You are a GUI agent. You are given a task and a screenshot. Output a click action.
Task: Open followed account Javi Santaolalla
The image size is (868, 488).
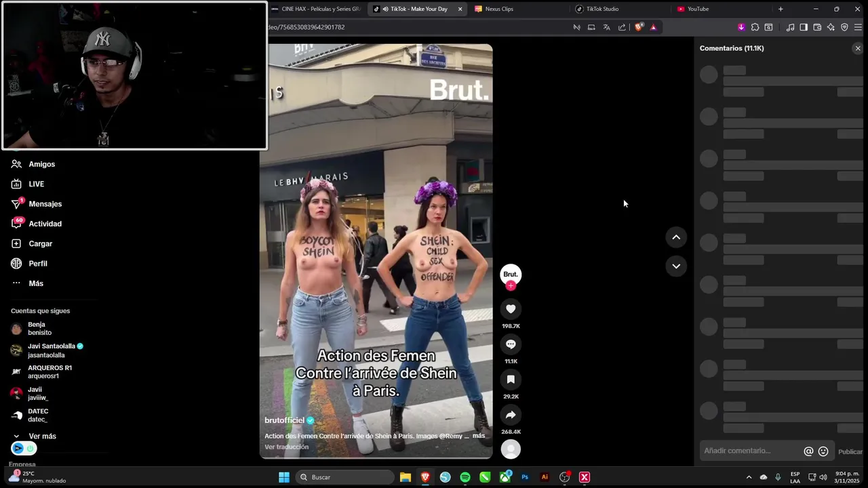coord(47,350)
